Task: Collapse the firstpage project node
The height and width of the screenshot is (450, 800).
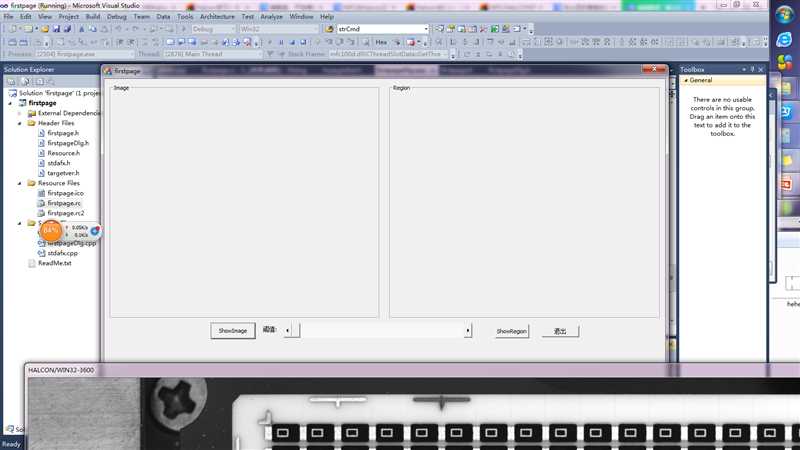Action: 10,103
